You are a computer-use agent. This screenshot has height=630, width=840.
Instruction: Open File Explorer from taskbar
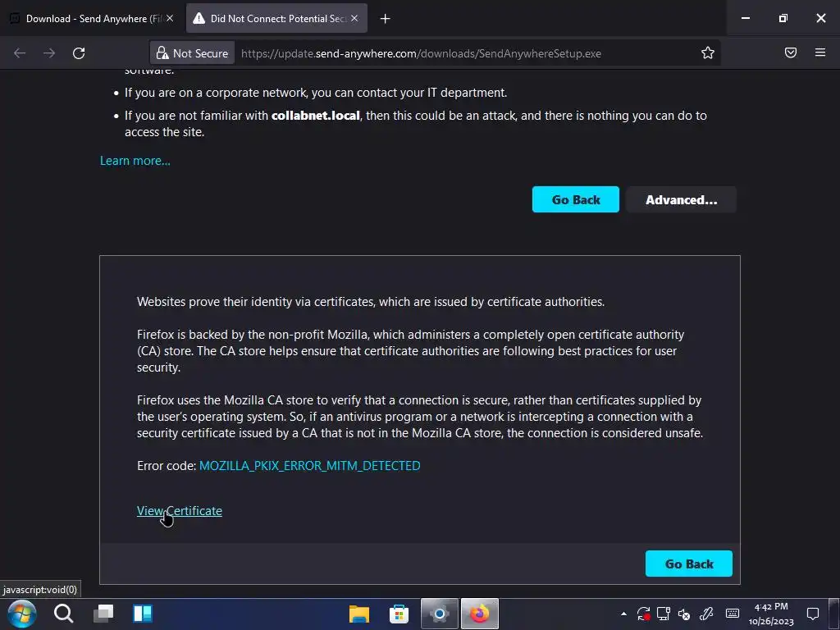pos(359,614)
